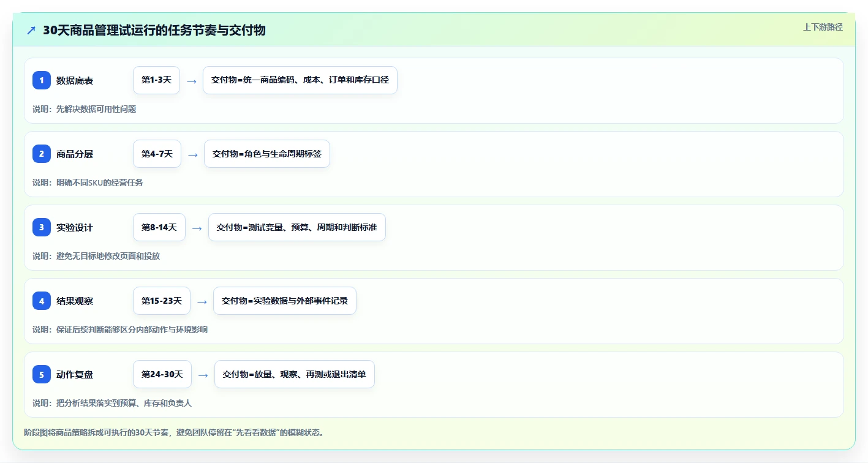Click the arrow icon beside the title
The width and height of the screenshot is (868, 463).
pyautogui.click(x=31, y=30)
